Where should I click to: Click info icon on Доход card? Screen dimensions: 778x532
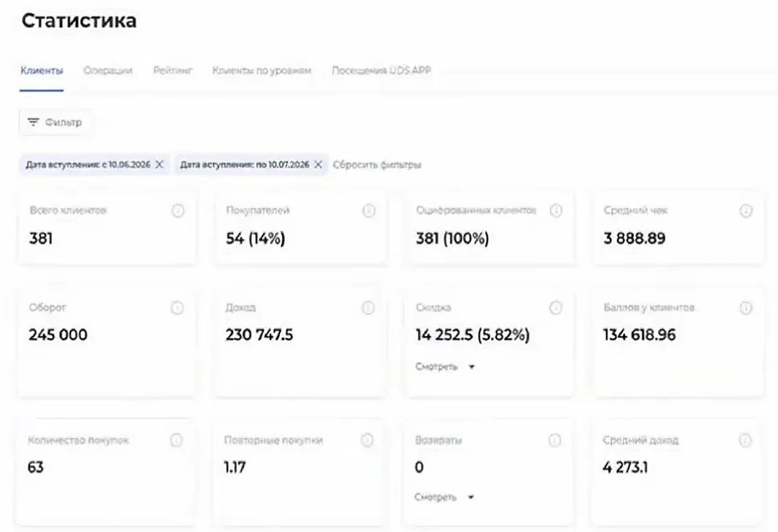point(368,307)
